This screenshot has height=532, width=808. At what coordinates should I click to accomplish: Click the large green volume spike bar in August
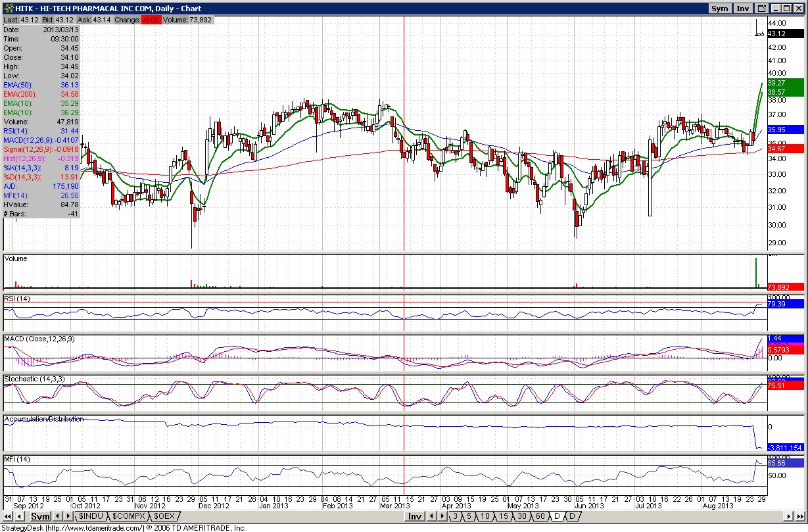click(x=756, y=273)
